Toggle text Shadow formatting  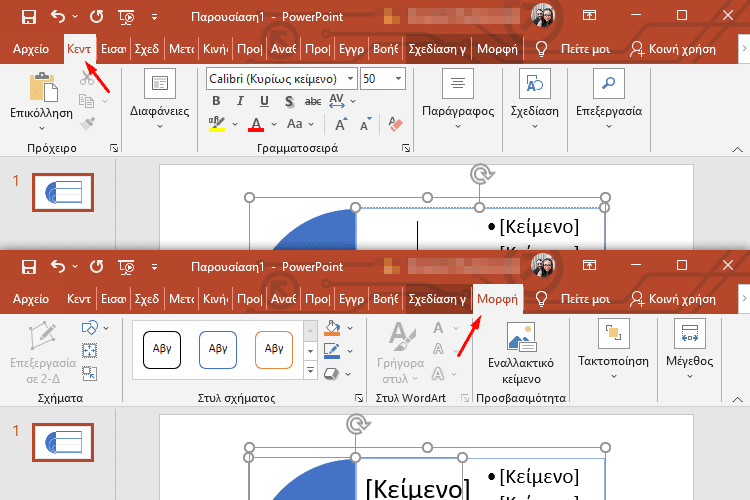pos(289,101)
